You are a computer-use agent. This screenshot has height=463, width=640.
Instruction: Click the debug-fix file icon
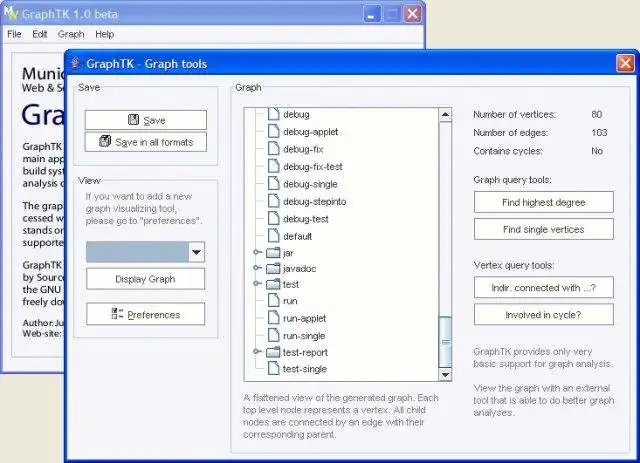coord(273,149)
